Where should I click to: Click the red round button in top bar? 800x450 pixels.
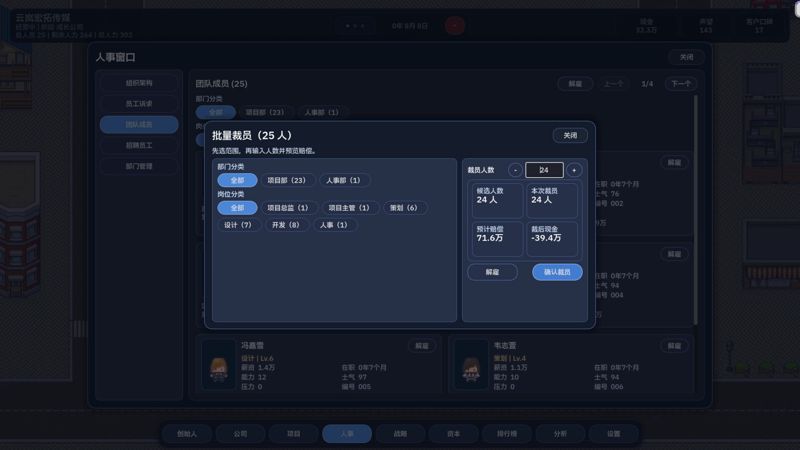click(455, 26)
